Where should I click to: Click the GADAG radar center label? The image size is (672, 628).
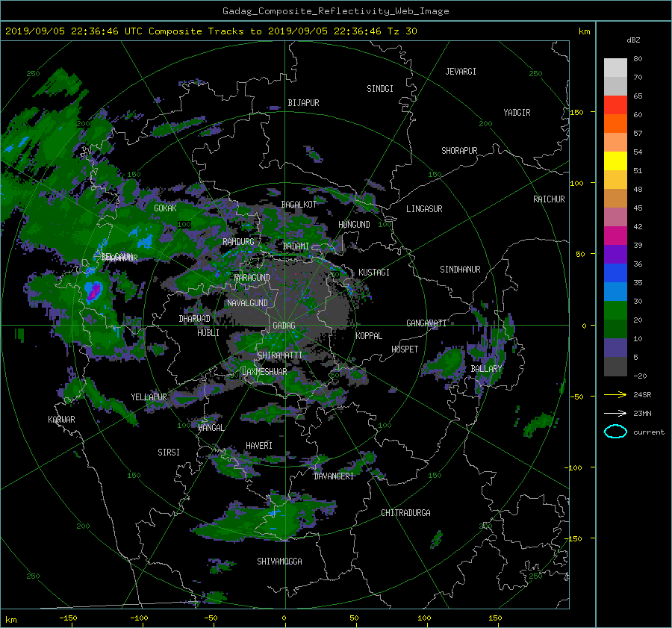point(284,326)
